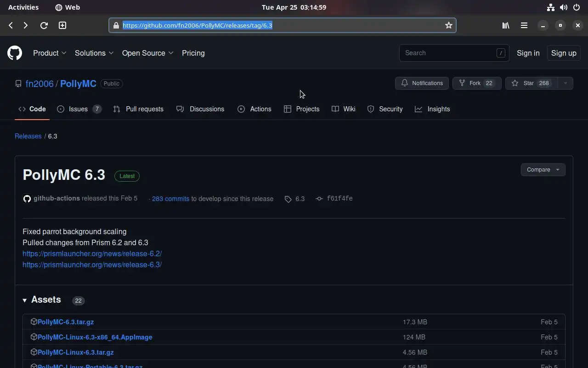Open a new tab with plus icon
This screenshot has width=588, height=368.
point(62,25)
